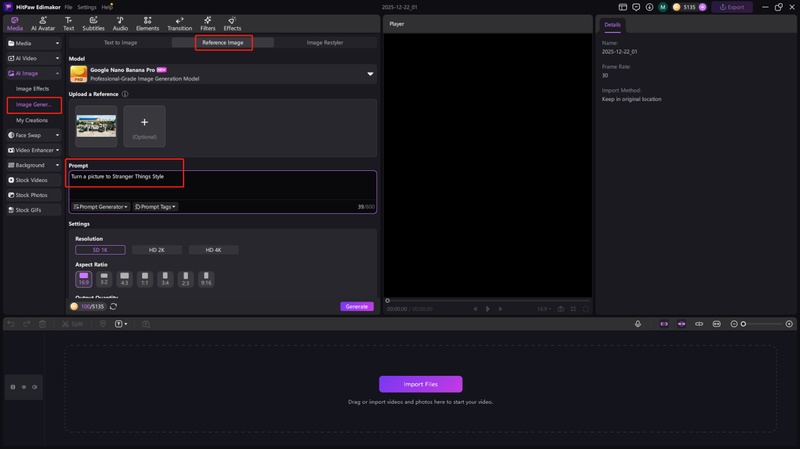Open the user account avatar M
This screenshot has height=449, width=800.
click(663, 7)
